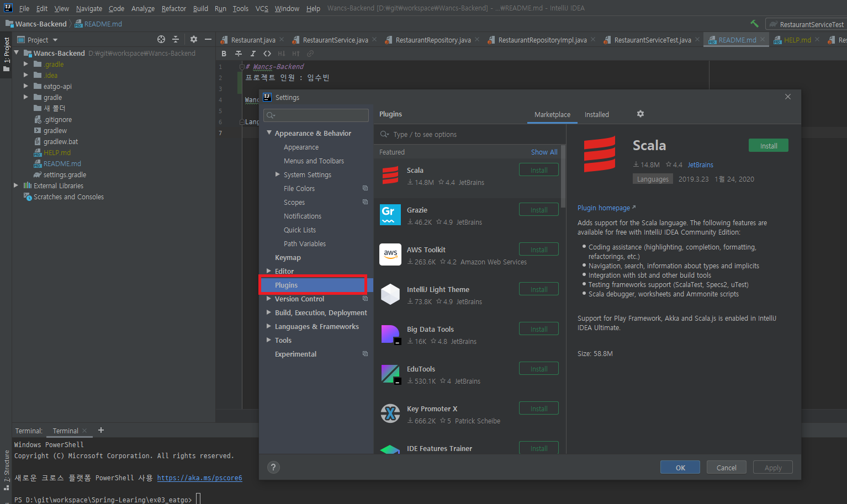Image resolution: width=847 pixels, height=504 pixels.
Task: Open the Refactor menu
Action: point(174,8)
